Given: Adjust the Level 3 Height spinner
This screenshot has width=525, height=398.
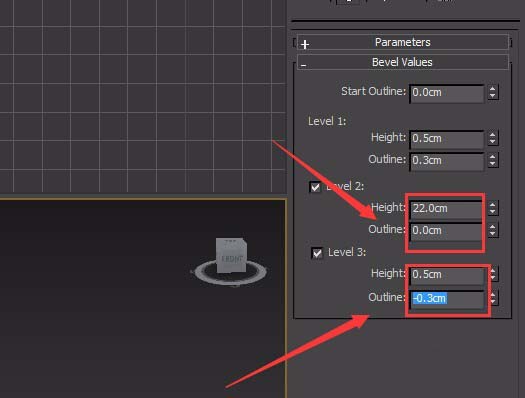Looking at the screenshot, I should (x=493, y=274).
